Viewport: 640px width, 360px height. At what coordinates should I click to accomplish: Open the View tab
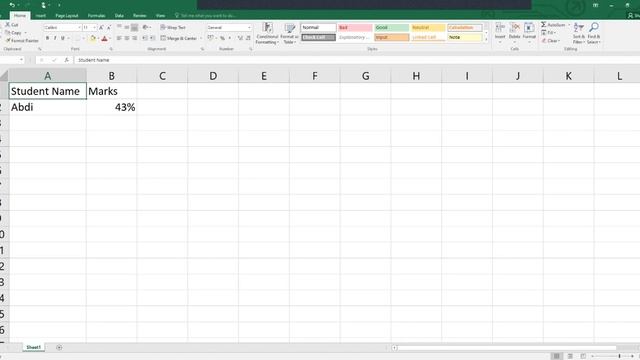click(x=160, y=16)
